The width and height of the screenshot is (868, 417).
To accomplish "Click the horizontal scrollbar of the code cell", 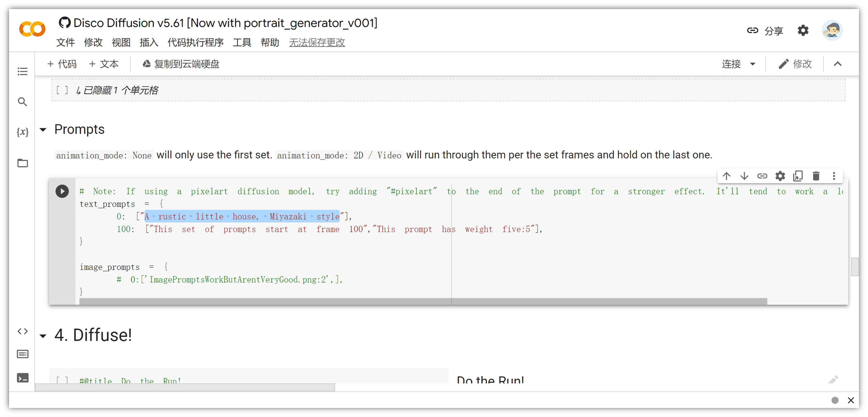I will point(423,301).
